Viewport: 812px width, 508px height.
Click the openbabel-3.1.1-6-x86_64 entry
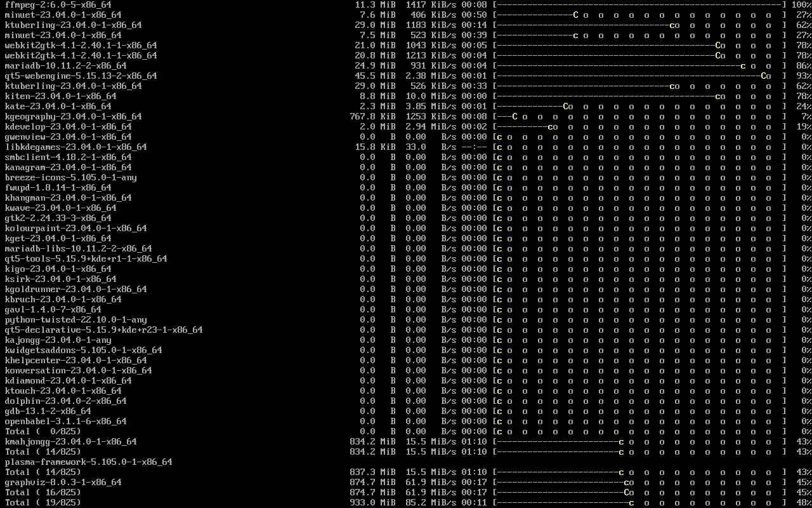click(65, 421)
